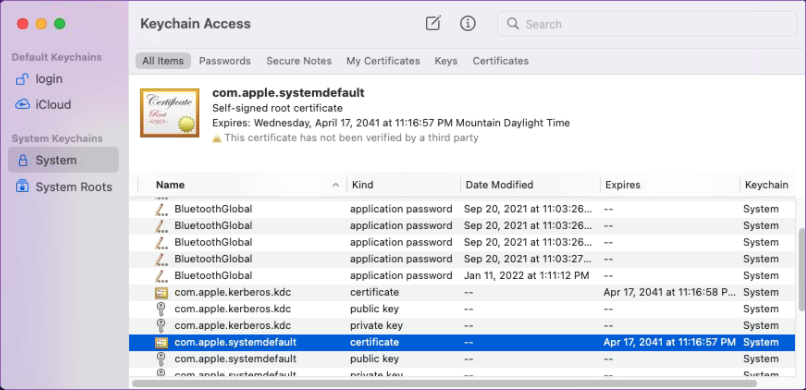Click the vertical scrollbar of the items list
Viewport: 806px width, 390px height.
801,269
